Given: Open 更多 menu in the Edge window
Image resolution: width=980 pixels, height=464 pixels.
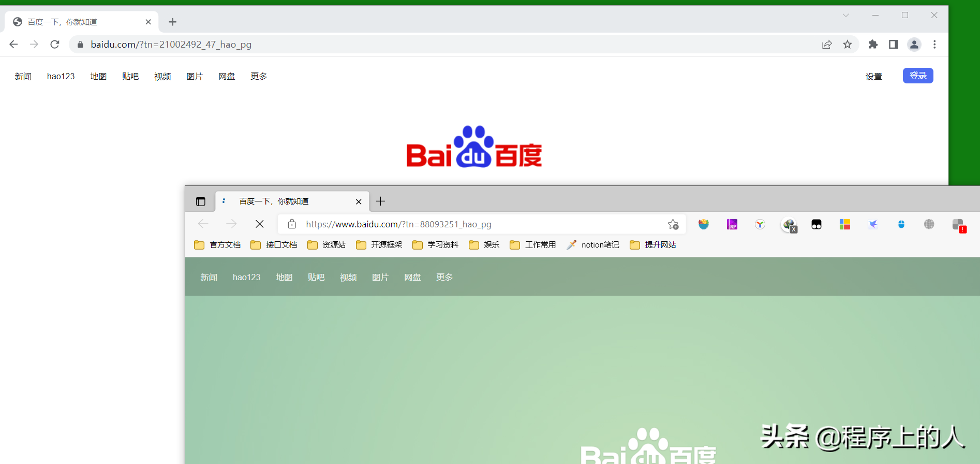Looking at the screenshot, I should 444,278.
